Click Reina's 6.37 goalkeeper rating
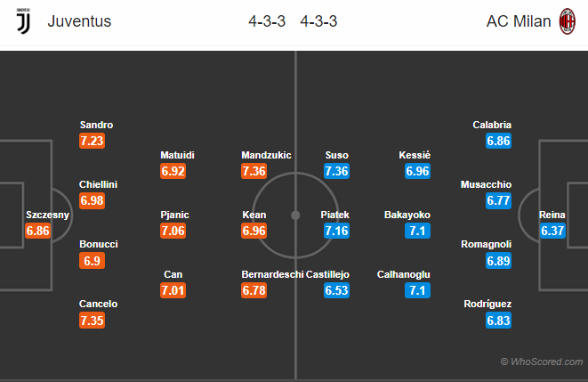The image size is (588, 382). 552,231
